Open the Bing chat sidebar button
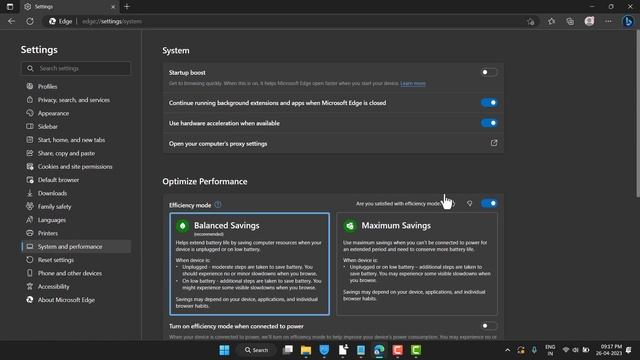 [628, 21]
